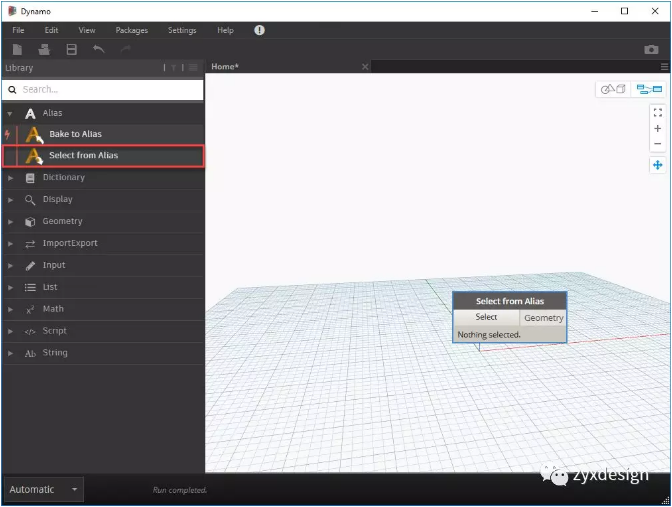Click the List lines icon

(x=30, y=288)
